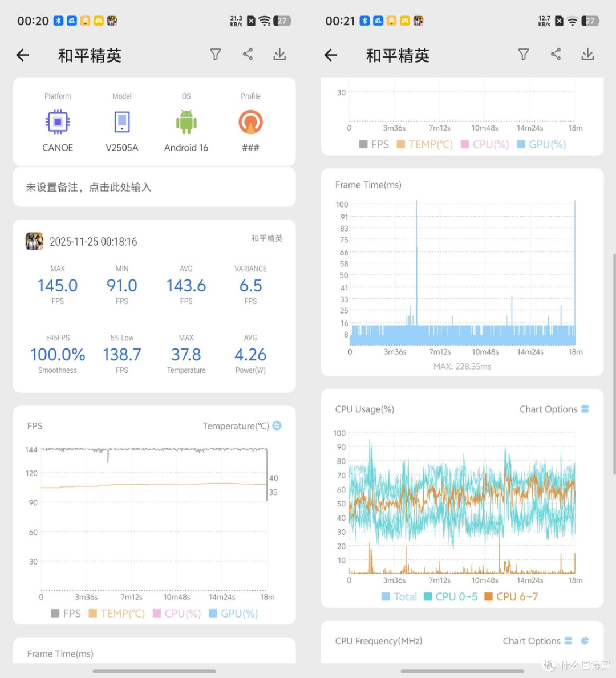616x678 pixels.
Task: Tap game thumbnail beside 2025-11-25 00:18:16
Action: tap(34, 241)
